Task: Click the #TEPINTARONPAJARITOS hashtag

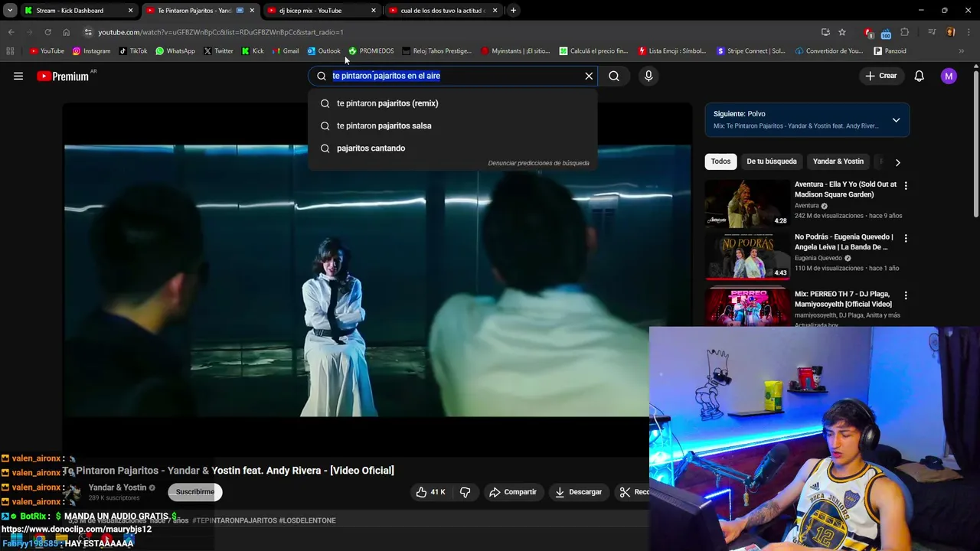Action: (x=234, y=520)
